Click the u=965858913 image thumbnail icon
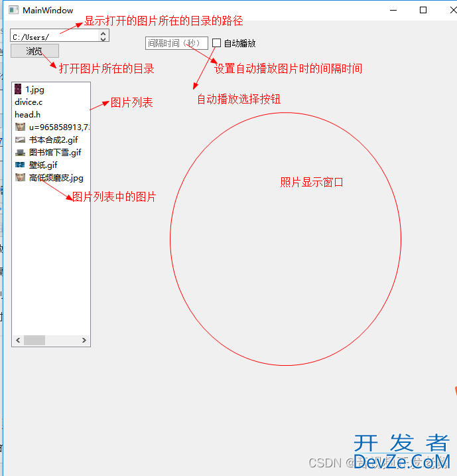The height and width of the screenshot is (476, 457). (20, 127)
